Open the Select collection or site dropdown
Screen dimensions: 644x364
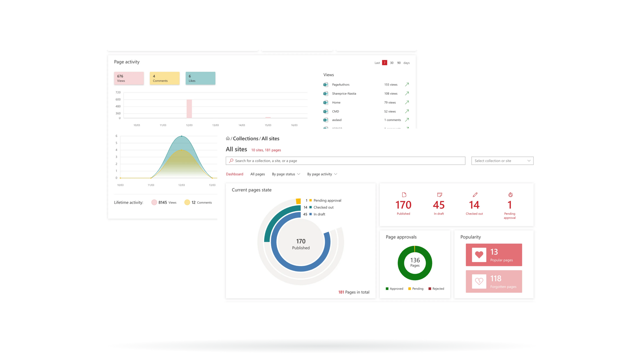click(x=502, y=161)
